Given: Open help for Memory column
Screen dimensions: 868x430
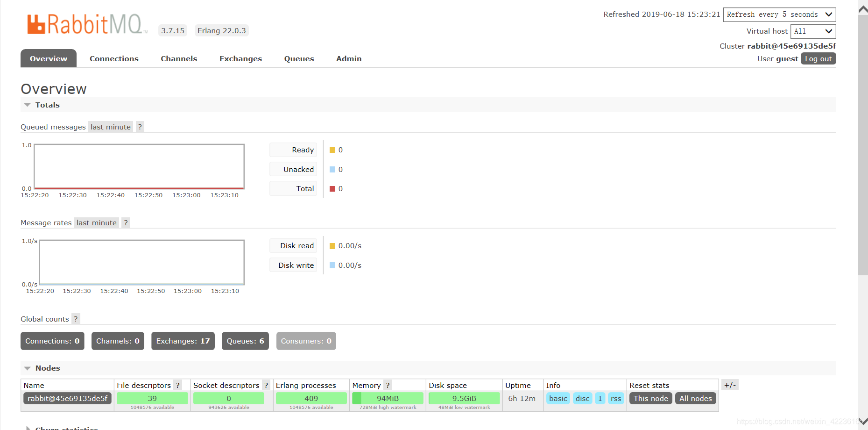Looking at the screenshot, I should [x=388, y=385].
